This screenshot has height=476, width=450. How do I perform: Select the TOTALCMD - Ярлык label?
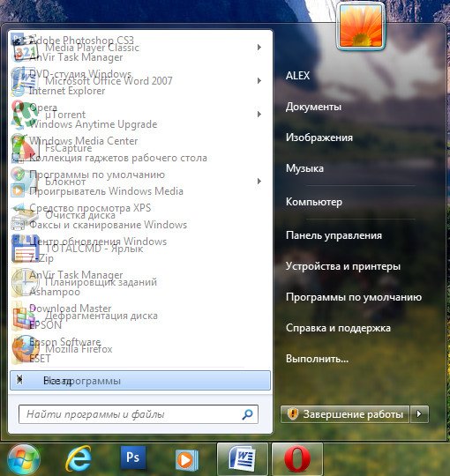(94, 249)
